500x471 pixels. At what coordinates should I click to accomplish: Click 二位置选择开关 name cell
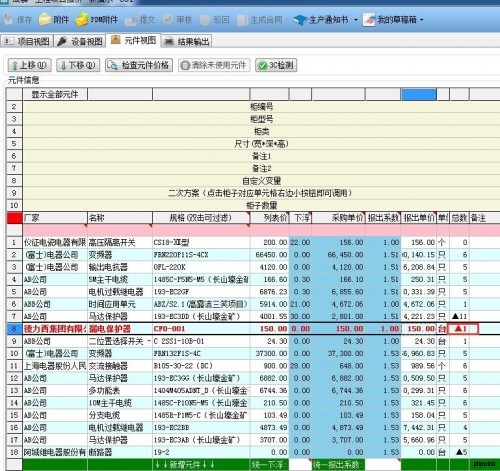[120, 341]
